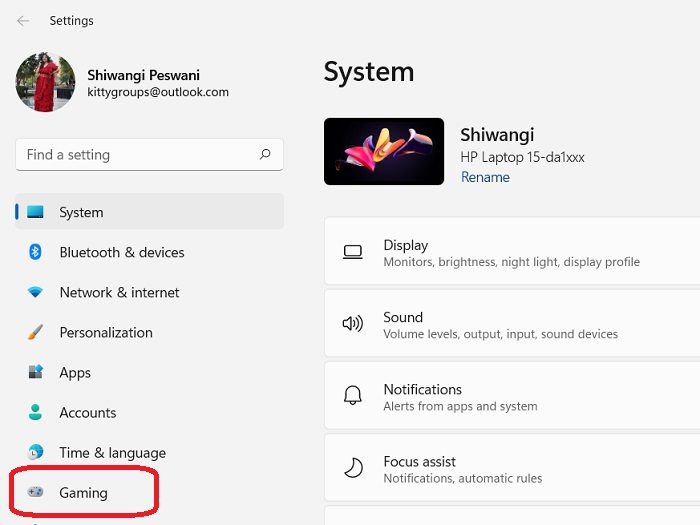The image size is (700, 525).
Task: Switch to Accounts settings
Action: [x=150, y=412]
